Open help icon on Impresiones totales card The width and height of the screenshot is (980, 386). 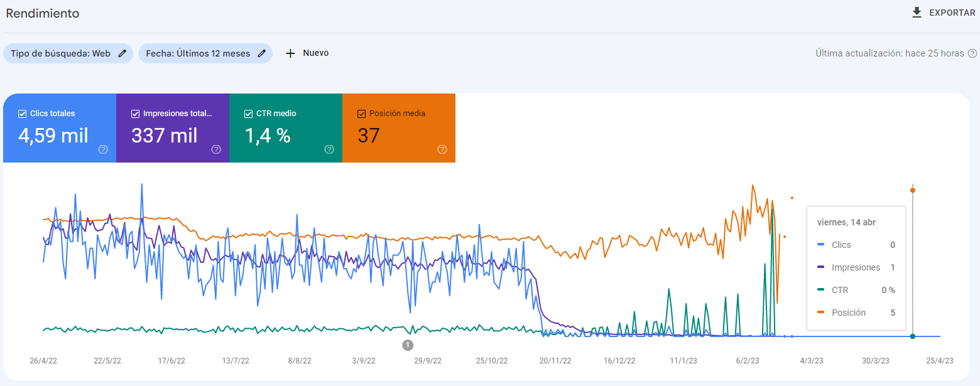pos(216,149)
